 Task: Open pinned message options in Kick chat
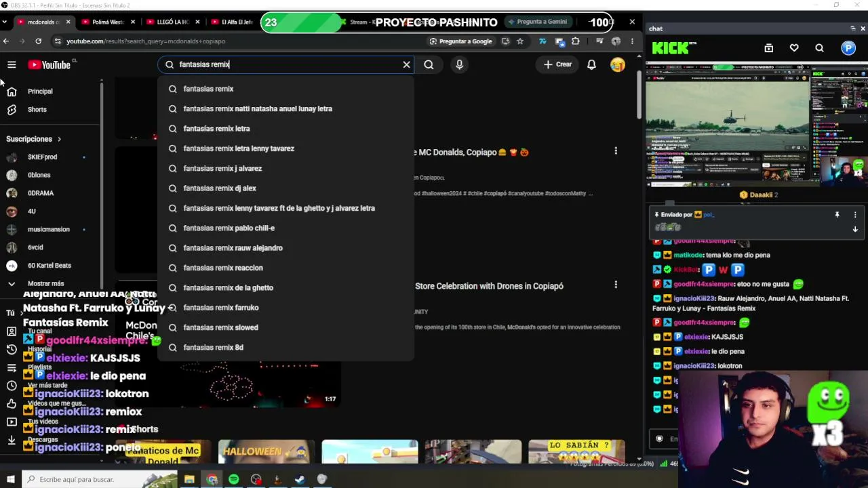coord(855,215)
